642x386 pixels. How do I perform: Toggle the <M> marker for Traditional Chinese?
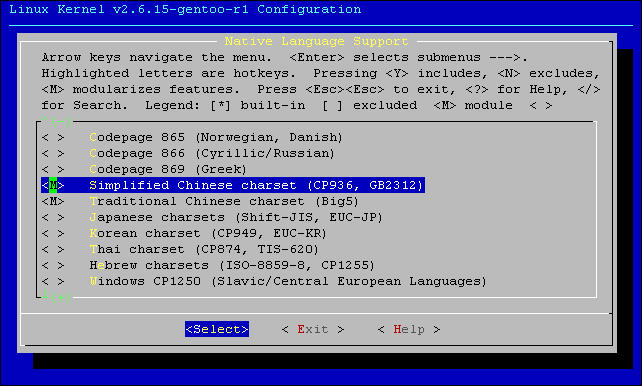pos(53,201)
